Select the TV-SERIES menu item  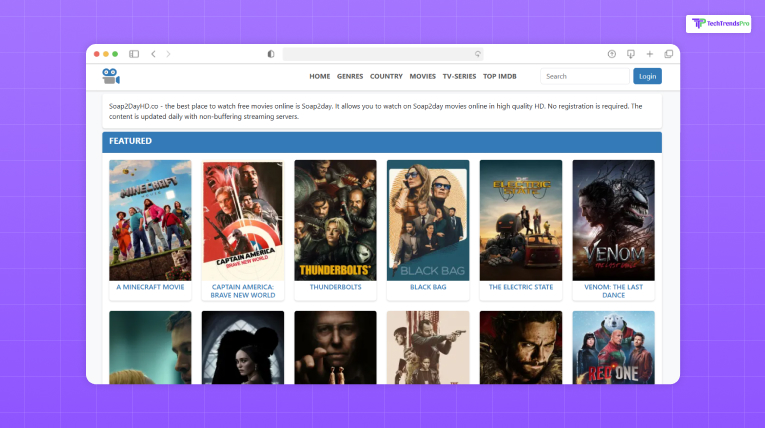point(459,76)
